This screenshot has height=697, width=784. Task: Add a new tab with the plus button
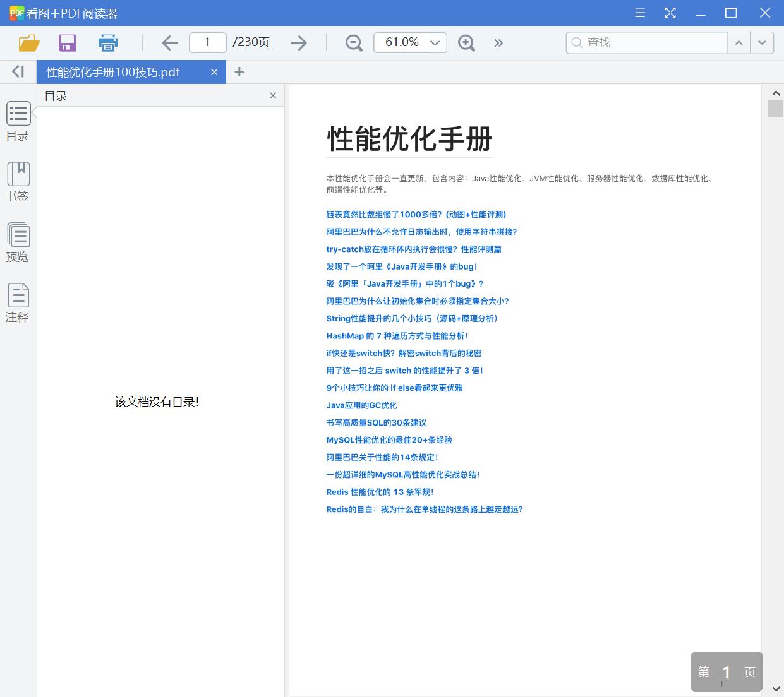pyautogui.click(x=239, y=72)
